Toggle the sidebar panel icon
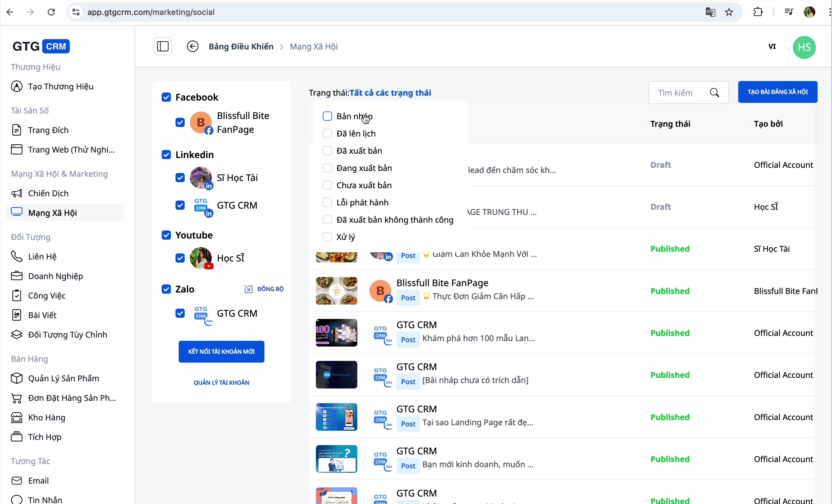The image size is (832, 504). tap(163, 46)
